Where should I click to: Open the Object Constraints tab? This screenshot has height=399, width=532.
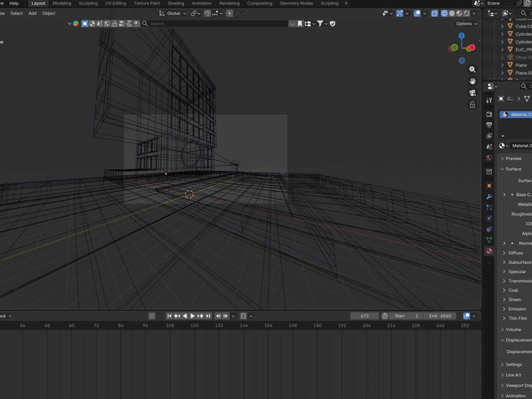489,230
